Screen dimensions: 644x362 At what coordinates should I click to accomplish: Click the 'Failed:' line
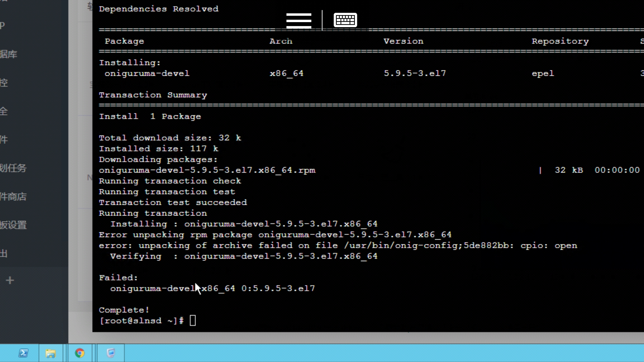118,278
